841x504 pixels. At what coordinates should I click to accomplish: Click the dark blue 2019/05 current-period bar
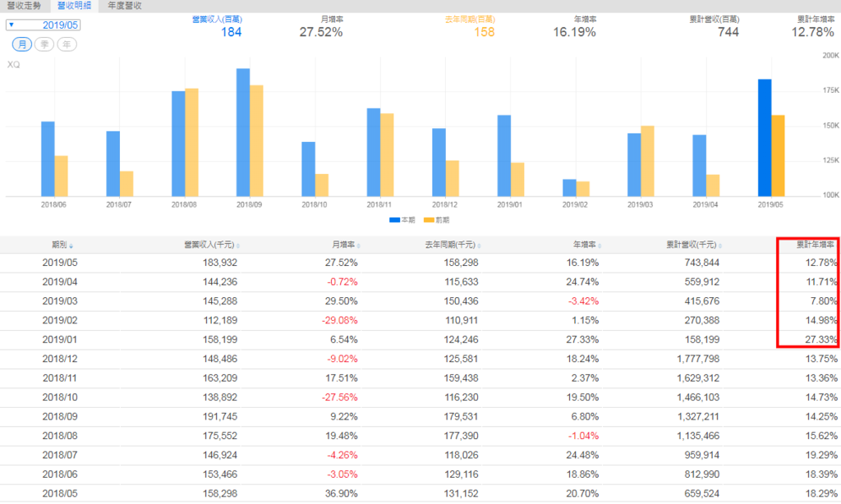765,138
